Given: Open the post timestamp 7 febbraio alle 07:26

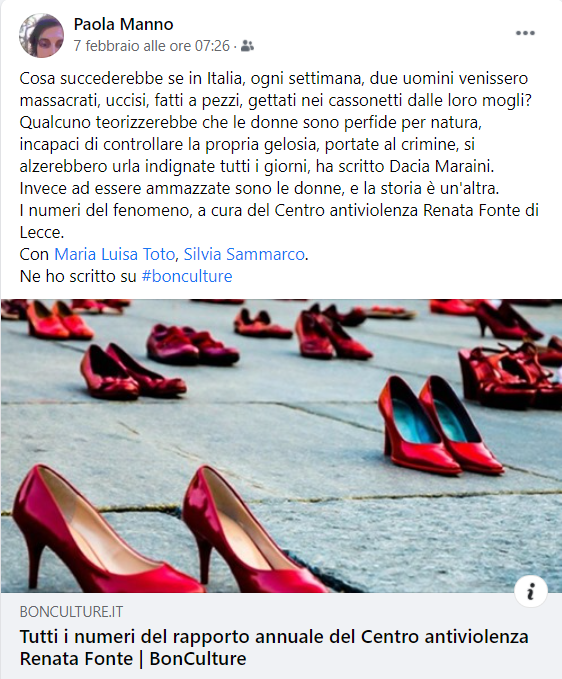Looking at the screenshot, I should click(x=152, y=45).
